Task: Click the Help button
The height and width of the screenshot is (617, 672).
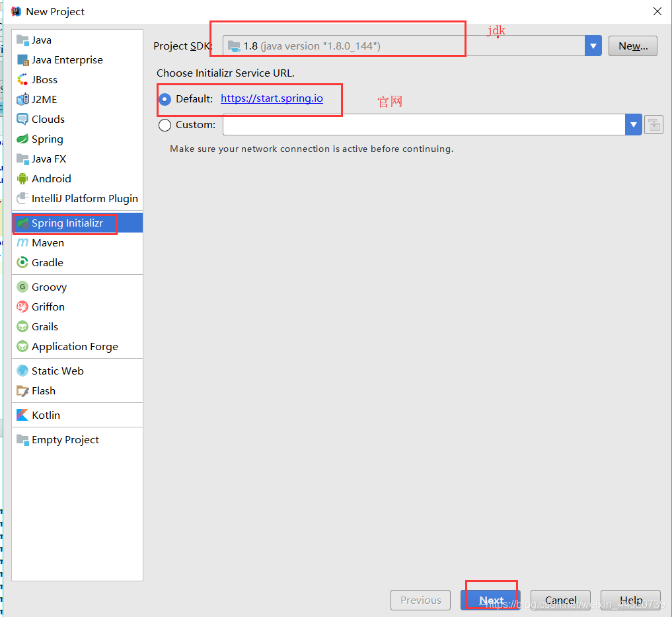Action: (x=631, y=600)
